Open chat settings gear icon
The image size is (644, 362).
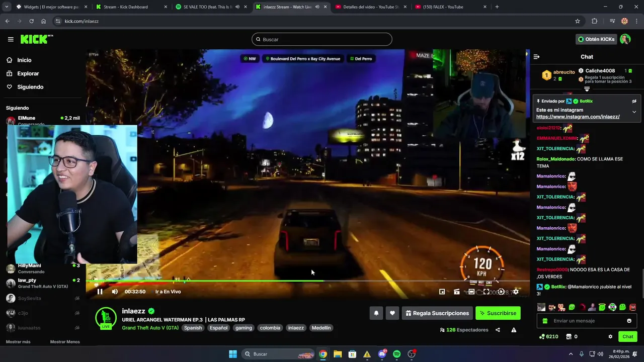(610, 336)
